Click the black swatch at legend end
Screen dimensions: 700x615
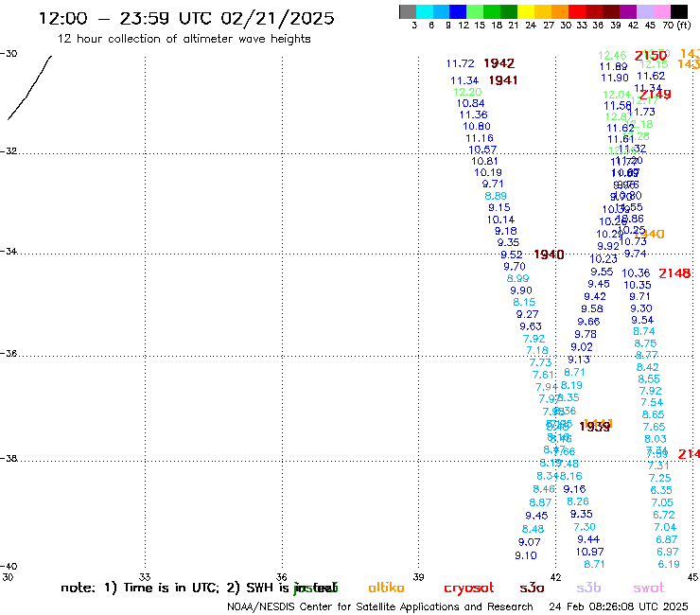(679, 12)
